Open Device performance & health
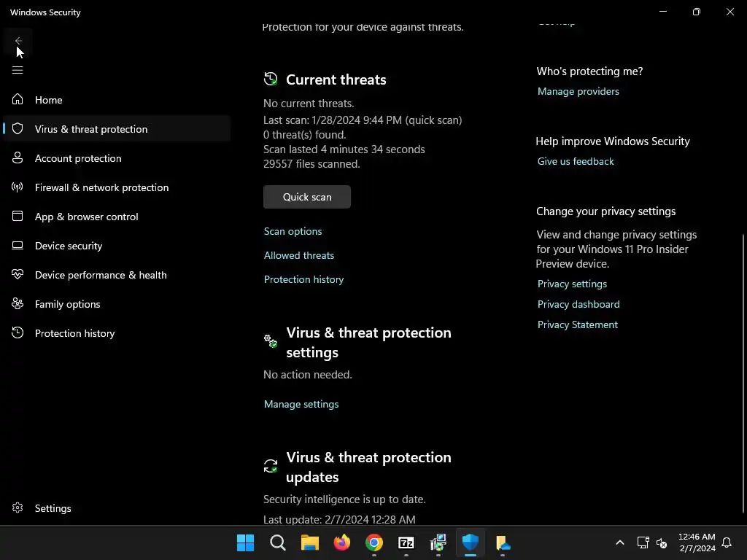This screenshot has width=747, height=560. tap(117, 275)
